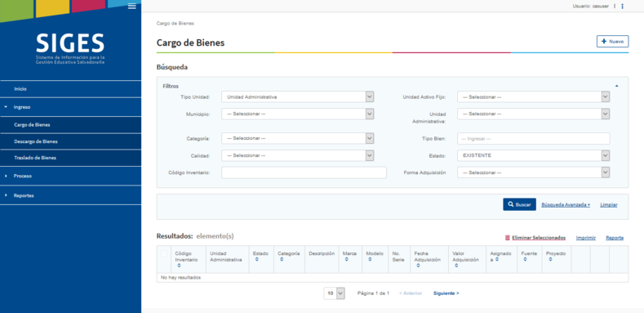
Task: Open the Reporte link
Action: pos(615,238)
